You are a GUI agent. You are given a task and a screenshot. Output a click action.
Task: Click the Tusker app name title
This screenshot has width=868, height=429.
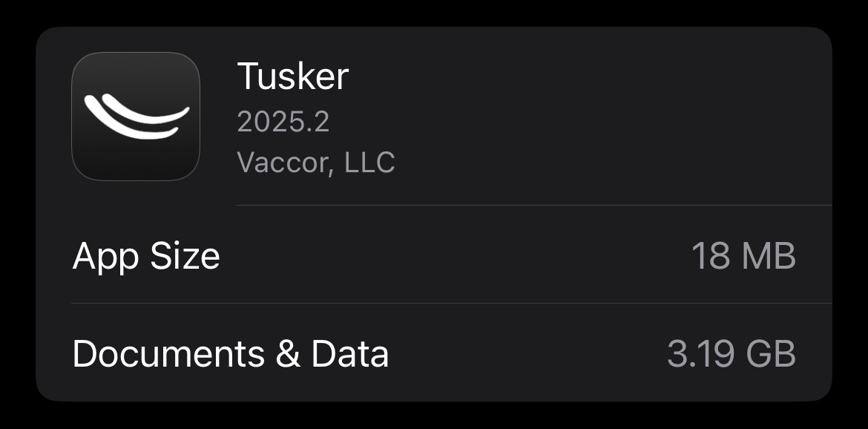click(x=292, y=76)
